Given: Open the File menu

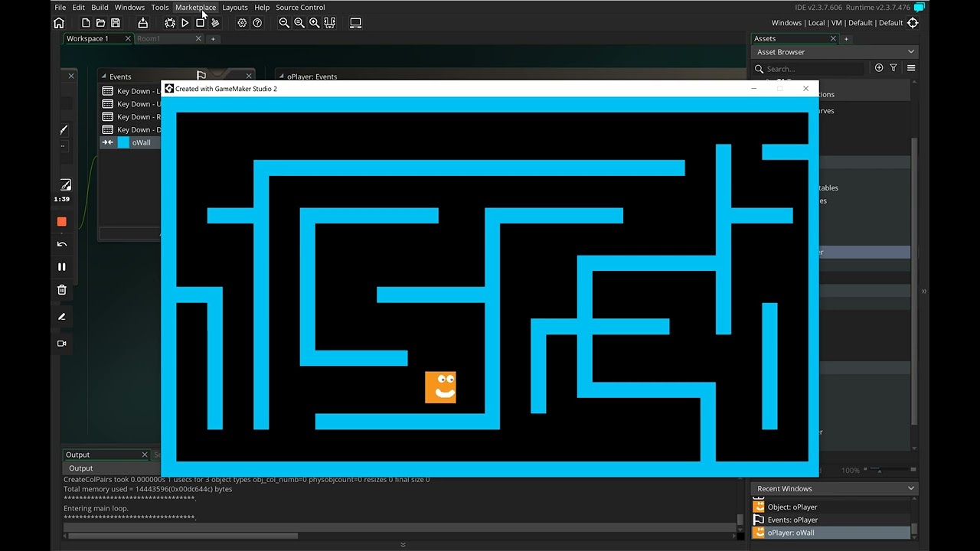Looking at the screenshot, I should tap(60, 8).
